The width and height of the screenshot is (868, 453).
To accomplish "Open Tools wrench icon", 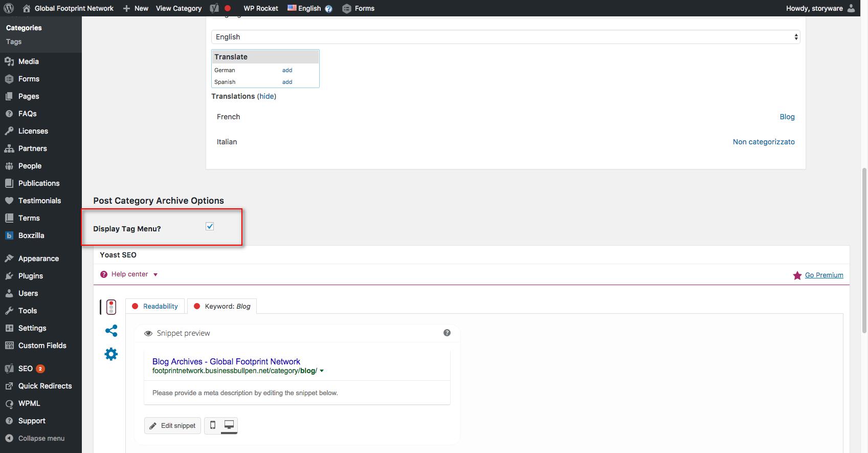I will pyautogui.click(x=9, y=311).
